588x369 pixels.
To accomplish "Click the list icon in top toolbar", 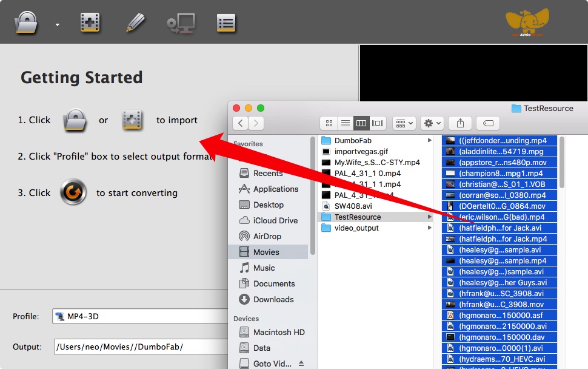I will [226, 23].
